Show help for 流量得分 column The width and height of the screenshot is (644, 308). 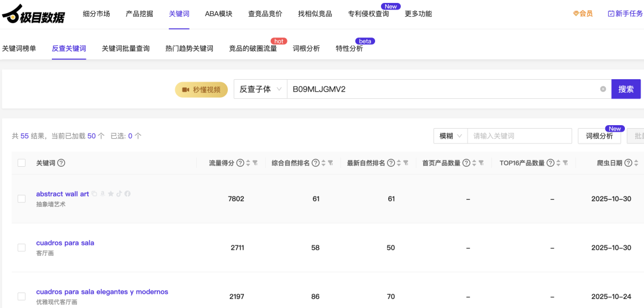tap(240, 163)
